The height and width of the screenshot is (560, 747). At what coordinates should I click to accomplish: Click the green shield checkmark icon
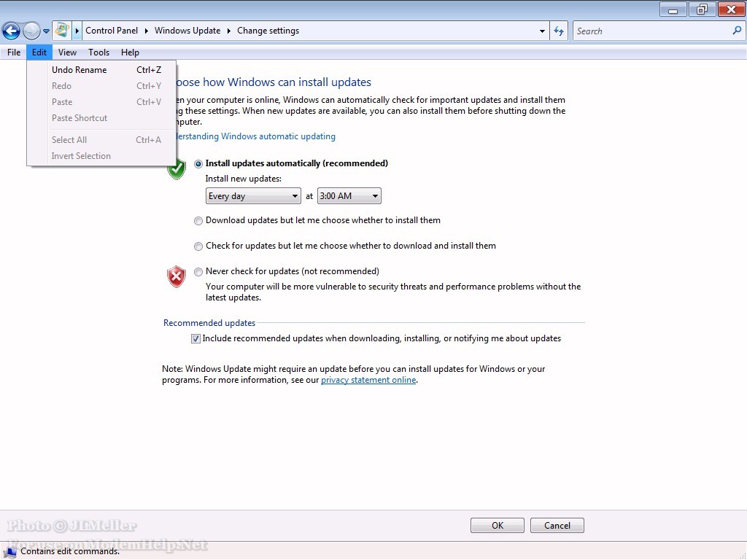point(177,171)
